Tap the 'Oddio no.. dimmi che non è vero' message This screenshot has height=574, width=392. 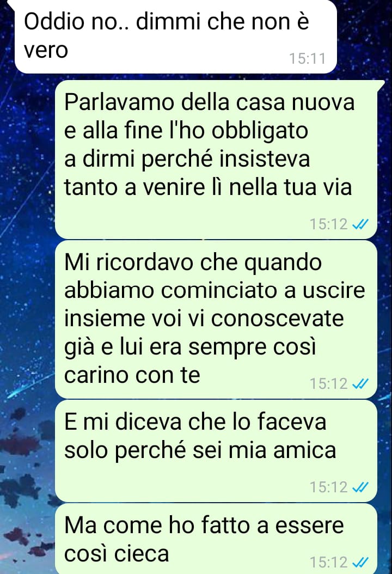[176, 36]
